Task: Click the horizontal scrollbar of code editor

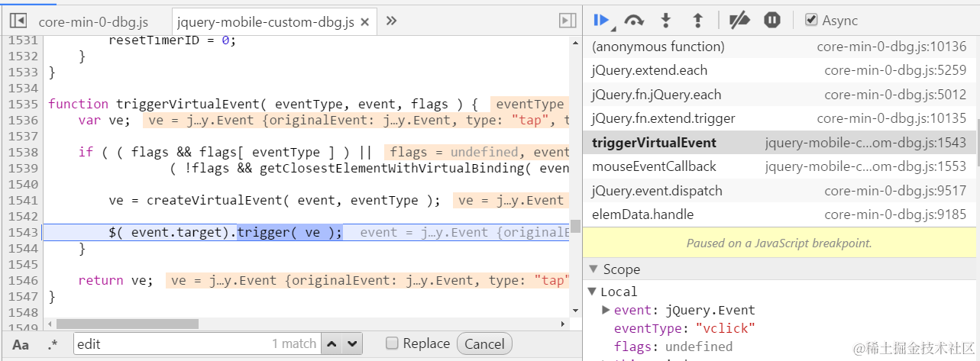Action: point(127,324)
